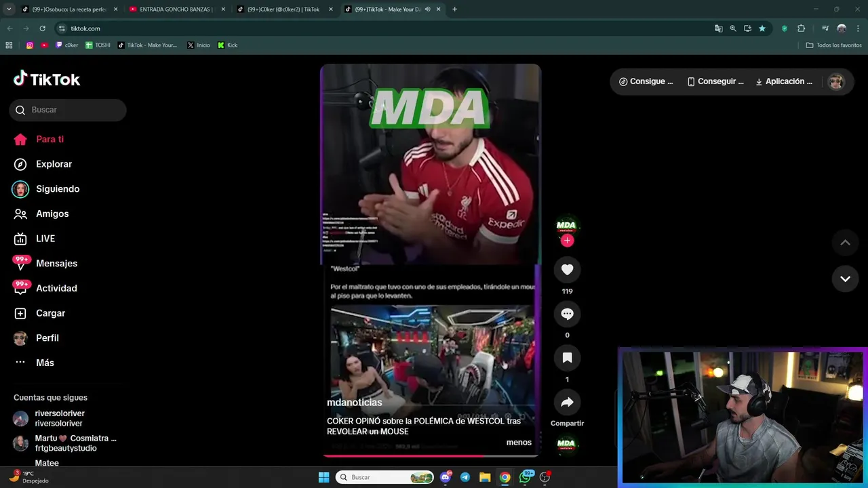Open the TikTok profile avatar menu
Viewport: 868px width, 488px height.
836,81
